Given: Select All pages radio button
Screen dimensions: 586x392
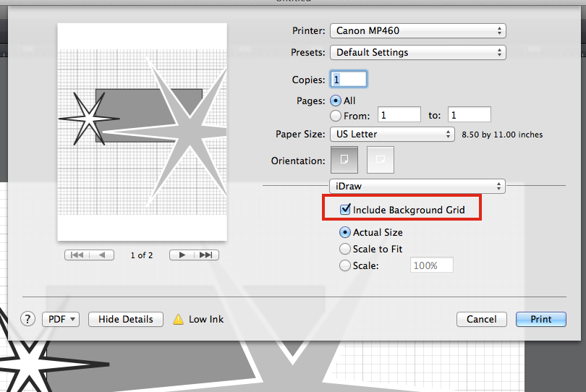Looking at the screenshot, I should [x=336, y=101].
